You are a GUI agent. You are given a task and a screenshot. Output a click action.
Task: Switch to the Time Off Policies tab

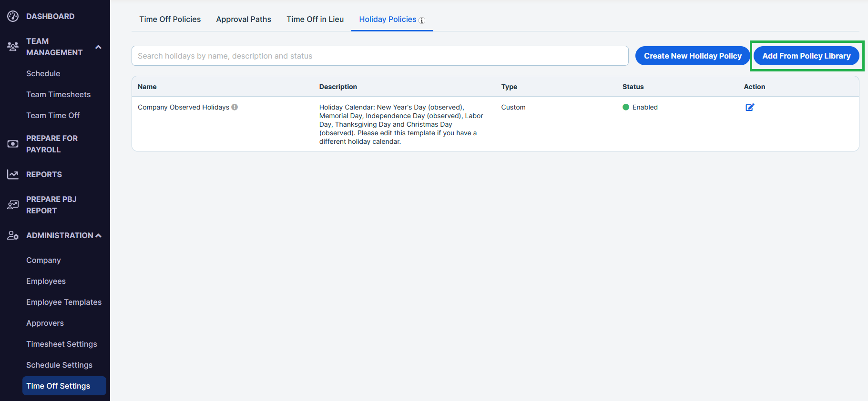(170, 19)
